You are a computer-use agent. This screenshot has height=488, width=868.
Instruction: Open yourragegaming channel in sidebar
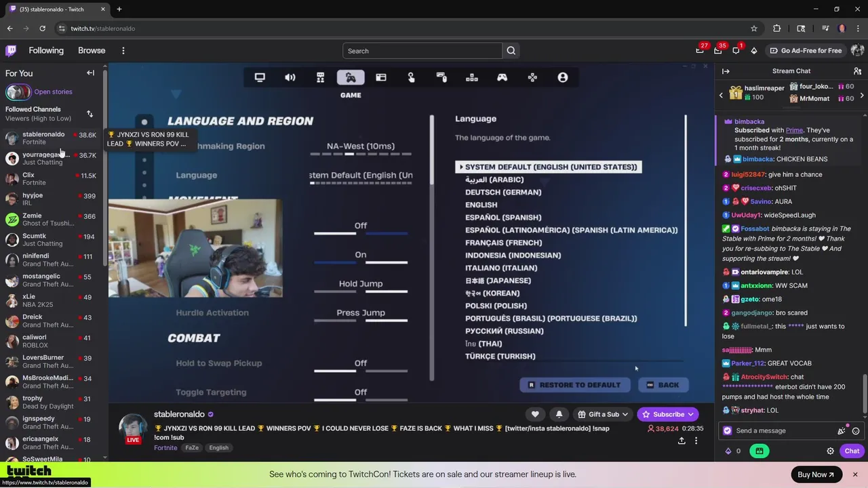pos(52,159)
